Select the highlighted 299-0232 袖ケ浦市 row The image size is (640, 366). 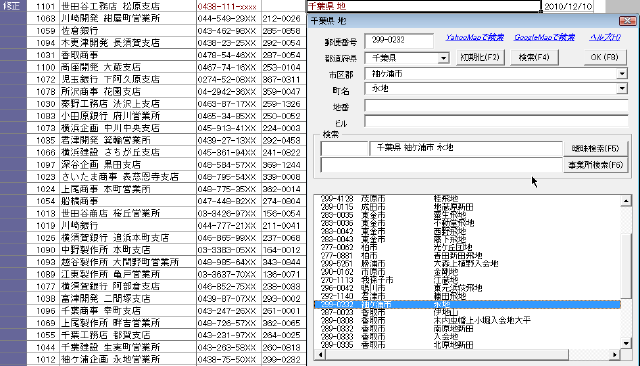pos(467,304)
